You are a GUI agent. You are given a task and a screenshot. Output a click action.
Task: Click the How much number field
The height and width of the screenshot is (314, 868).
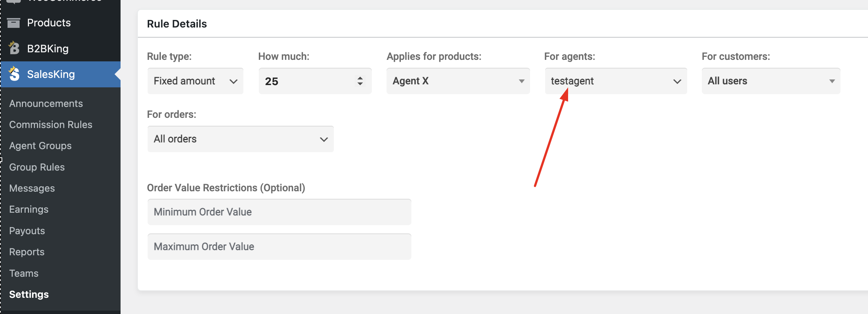pos(315,81)
